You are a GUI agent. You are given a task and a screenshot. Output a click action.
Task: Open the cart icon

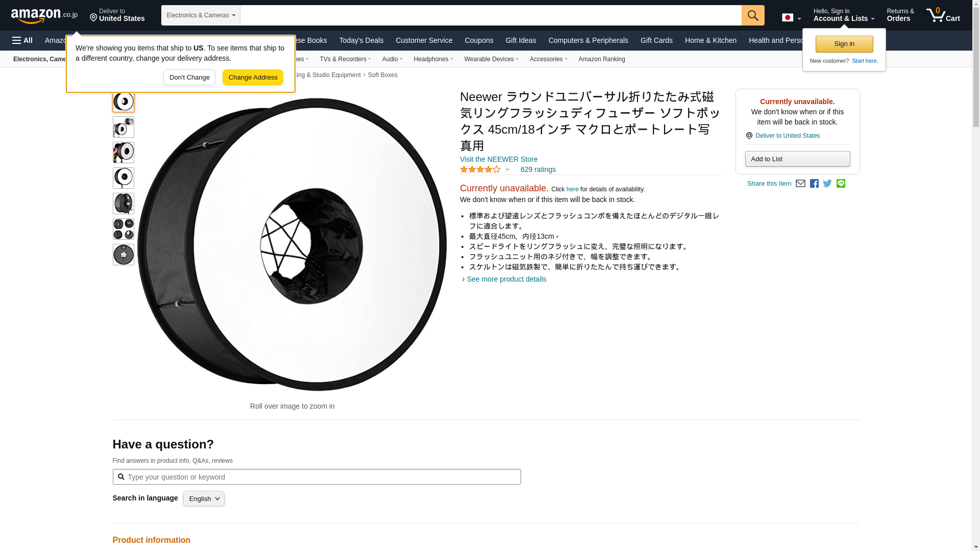click(x=943, y=15)
